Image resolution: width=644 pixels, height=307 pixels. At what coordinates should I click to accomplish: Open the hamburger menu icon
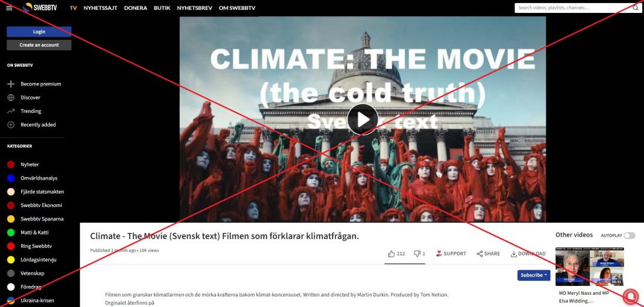pos(9,8)
